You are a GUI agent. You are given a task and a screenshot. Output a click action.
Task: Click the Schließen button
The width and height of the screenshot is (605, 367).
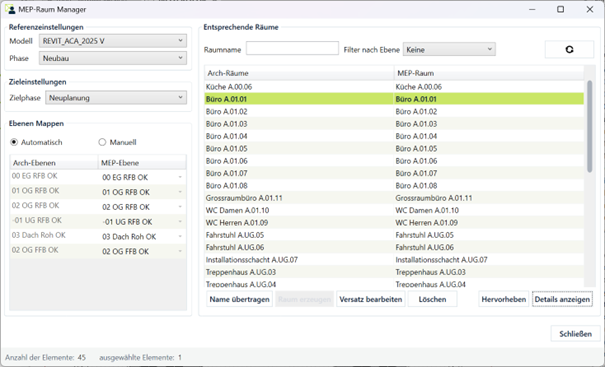tap(575, 334)
